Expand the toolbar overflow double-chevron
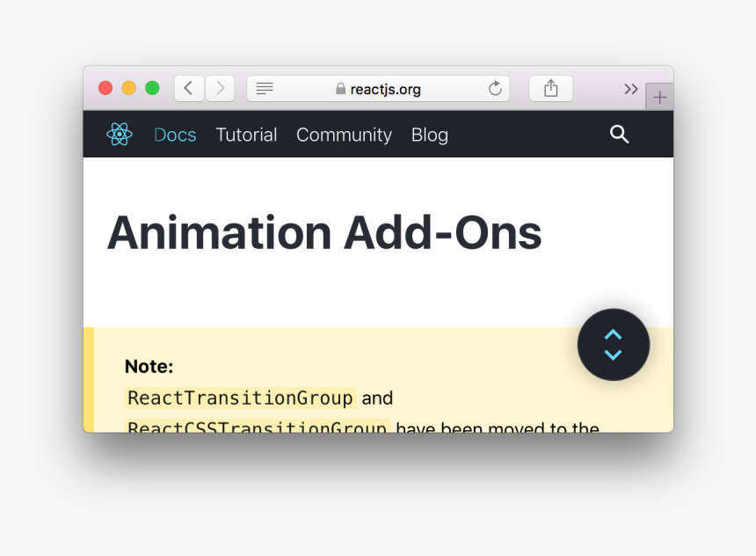Image resolution: width=756 pixels, height=556 pixels. [x=631, y=88]
